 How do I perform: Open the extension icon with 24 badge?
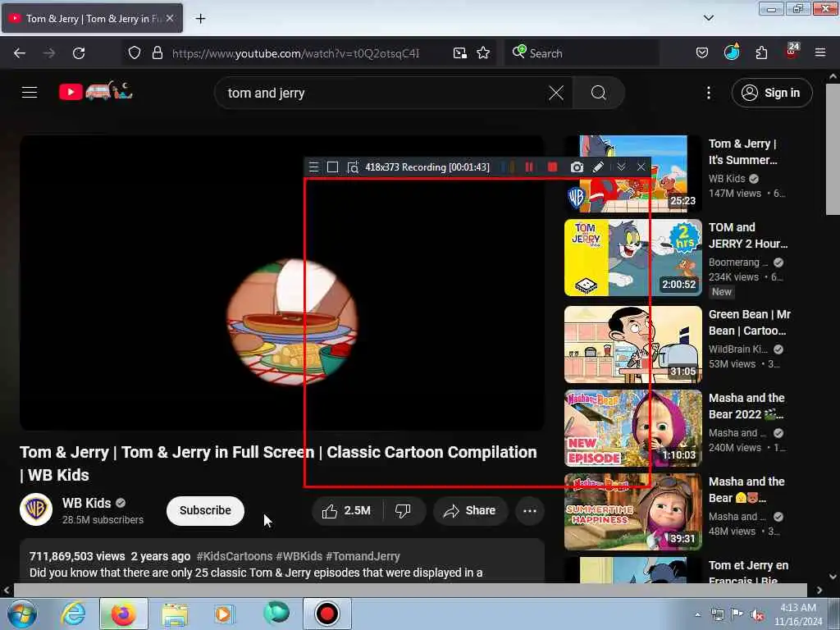pos(792,52)
